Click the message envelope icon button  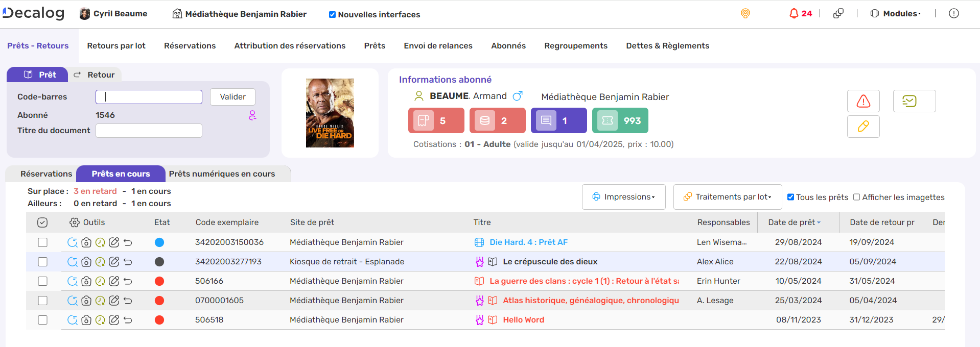tap(914, 101)
